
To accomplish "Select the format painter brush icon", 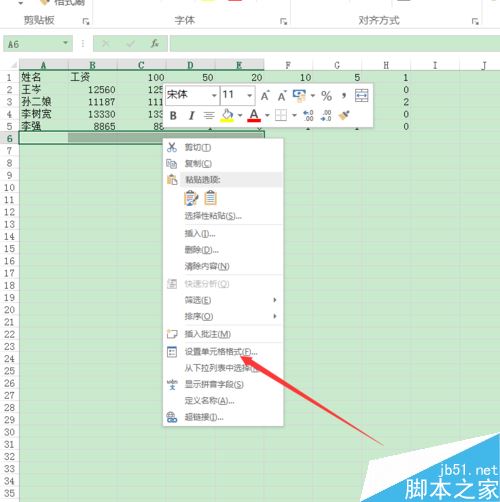I will [344, 115].
